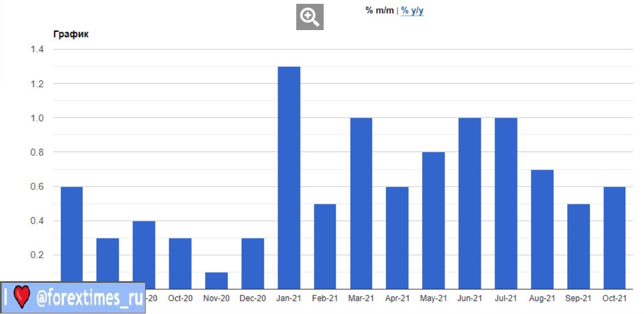Click the Mar-21 bar
This screenshot has height=314, width=644.
(x=361, y=203)
